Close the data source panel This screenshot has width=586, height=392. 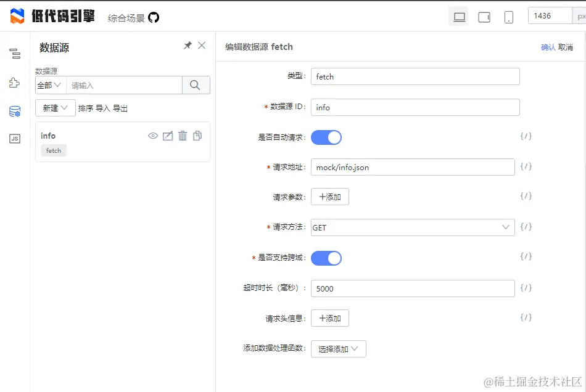tap(202, 46)
